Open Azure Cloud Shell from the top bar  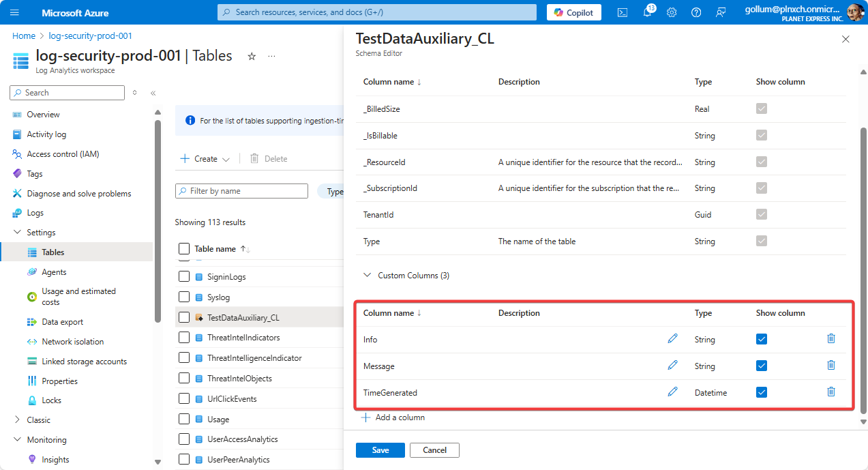(622, 12)
